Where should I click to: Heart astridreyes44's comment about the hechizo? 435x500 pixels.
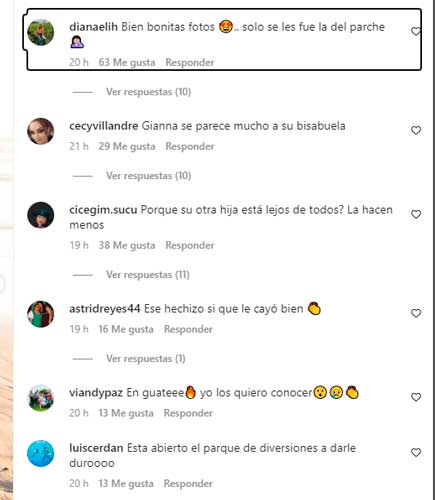coord(416,313)
